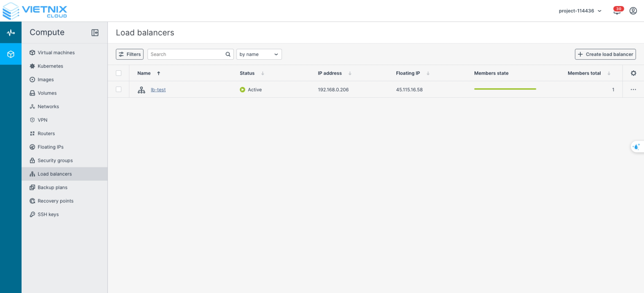This screenshot has width=644, height=293.
Task: Open the three-dot actions menu for lb-test
Action: tap(633, 90)
